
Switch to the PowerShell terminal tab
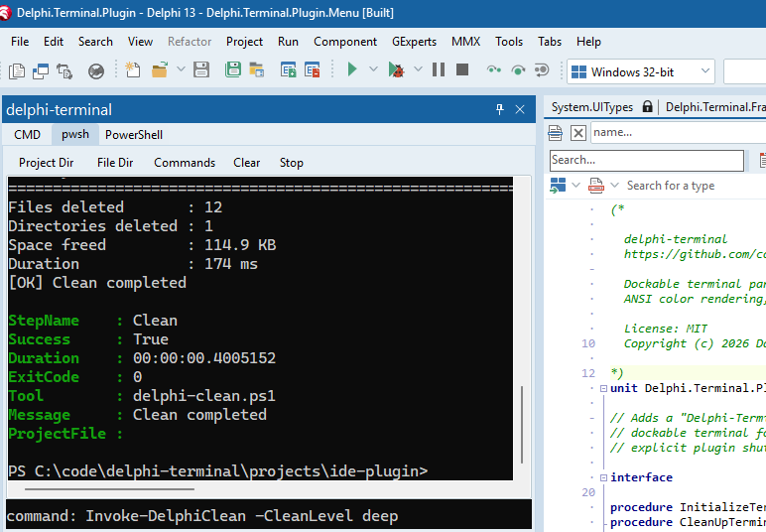tap(134, 134)
